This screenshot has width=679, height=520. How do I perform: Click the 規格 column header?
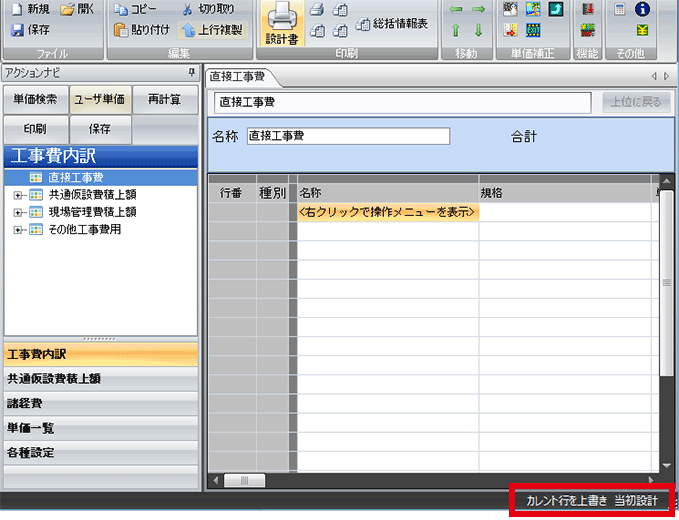point(565,193)
